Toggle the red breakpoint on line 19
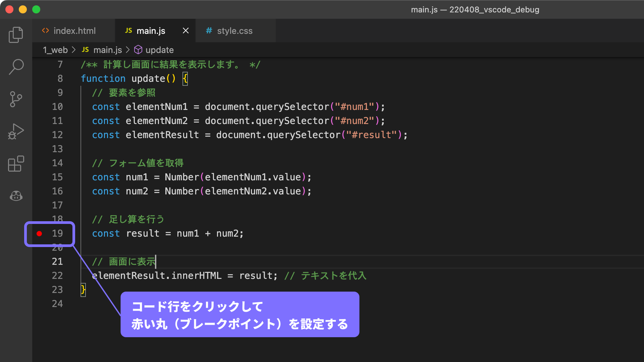The height and width of the screenshot is (362, 644). 39,234
